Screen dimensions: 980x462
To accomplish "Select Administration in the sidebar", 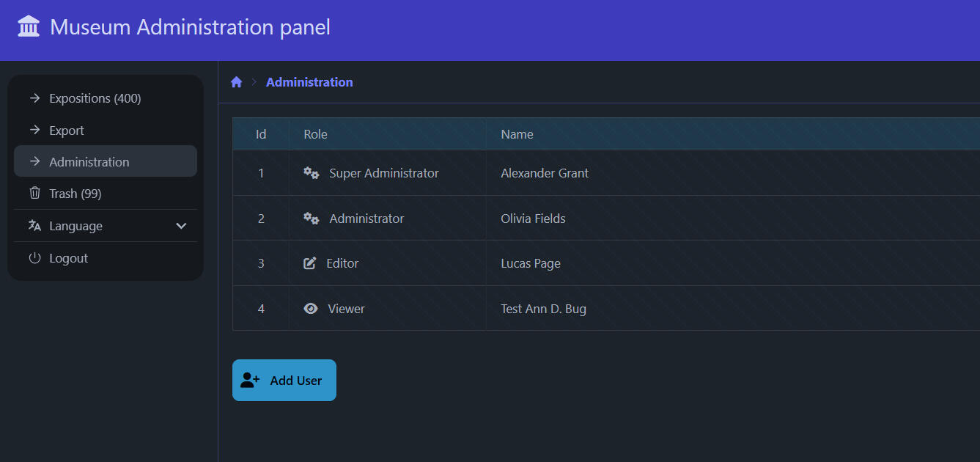I will click(89, 162).
